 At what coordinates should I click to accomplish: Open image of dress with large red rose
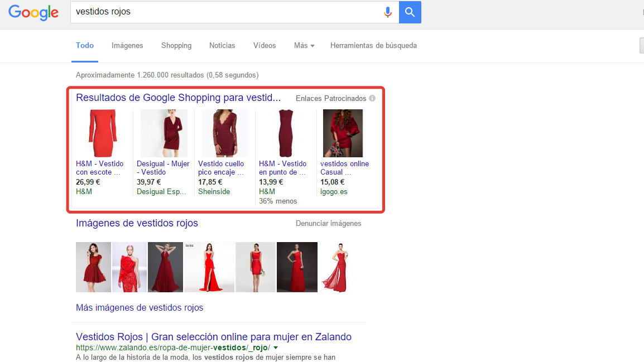129,267
